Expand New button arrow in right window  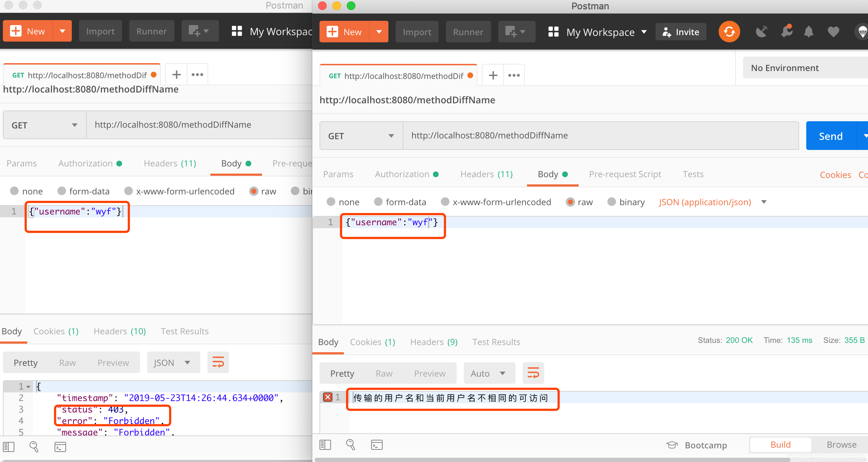[379, 32]
